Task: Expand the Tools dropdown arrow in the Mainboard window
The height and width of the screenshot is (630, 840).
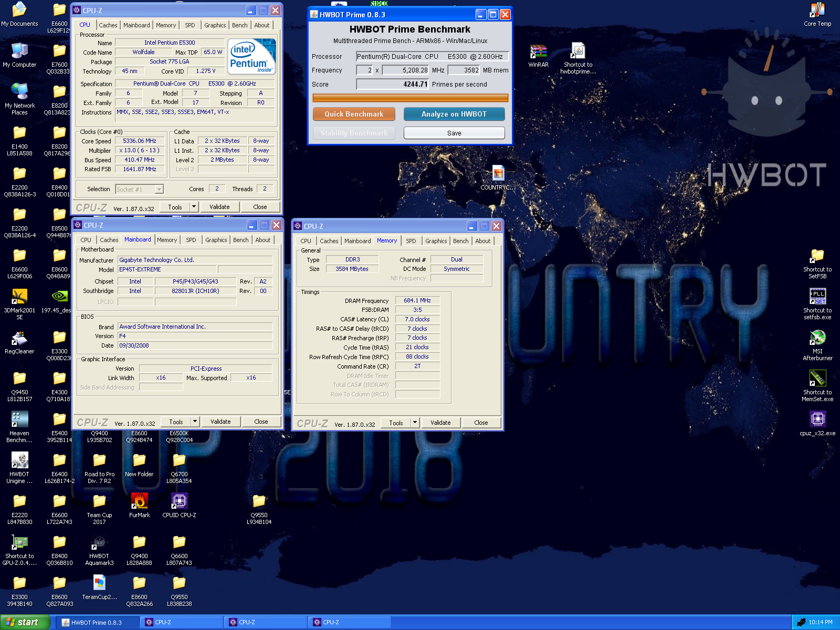Action: pos(195,422)
